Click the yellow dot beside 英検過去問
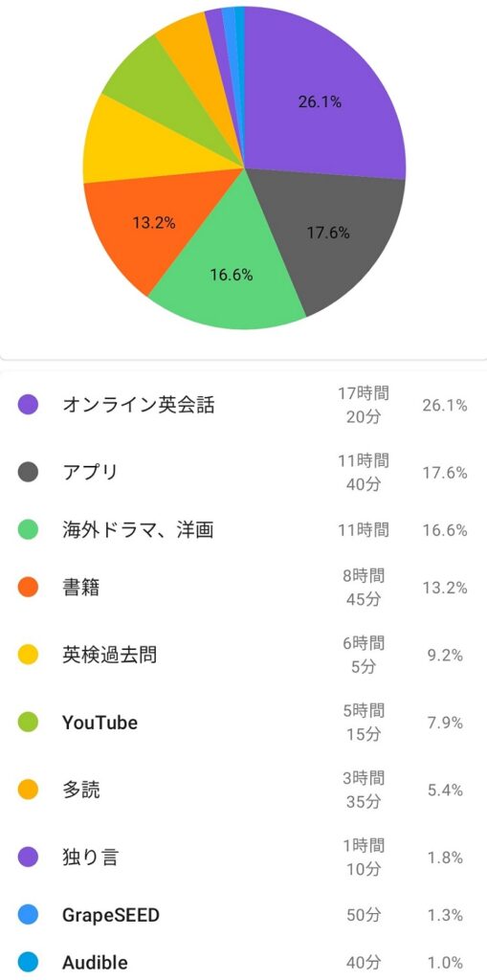487x980 pixels. (x=28, y=655)
